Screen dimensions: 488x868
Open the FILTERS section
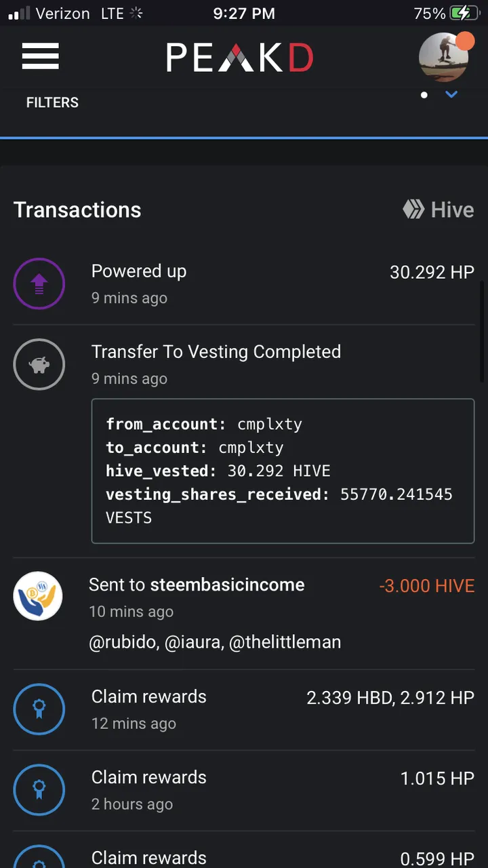click(x=52, y=102)
